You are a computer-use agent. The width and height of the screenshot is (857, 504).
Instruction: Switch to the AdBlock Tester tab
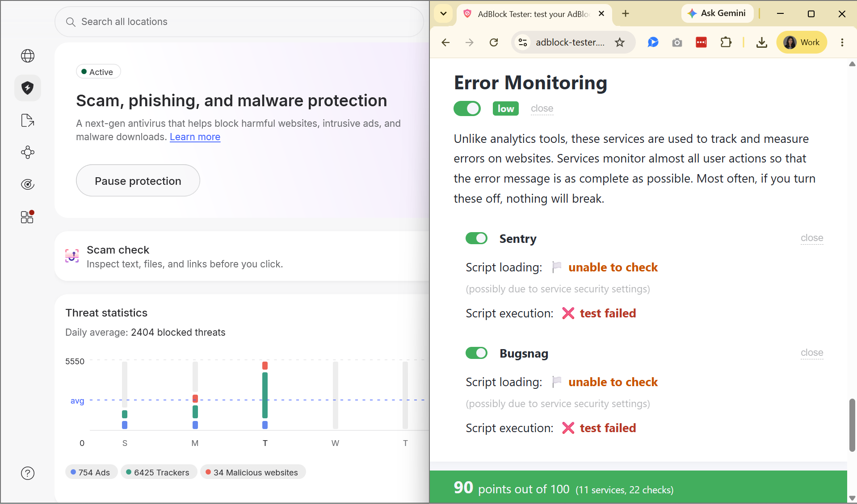pos(534,14)
